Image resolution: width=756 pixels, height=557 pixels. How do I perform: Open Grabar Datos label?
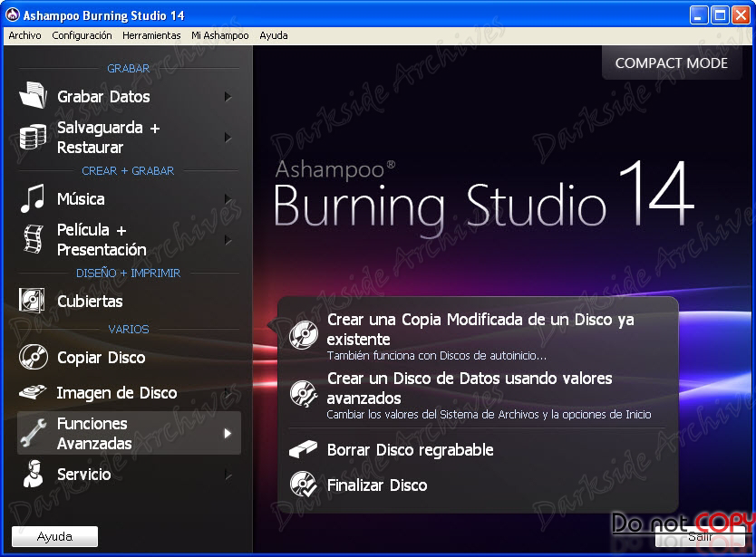103,96
